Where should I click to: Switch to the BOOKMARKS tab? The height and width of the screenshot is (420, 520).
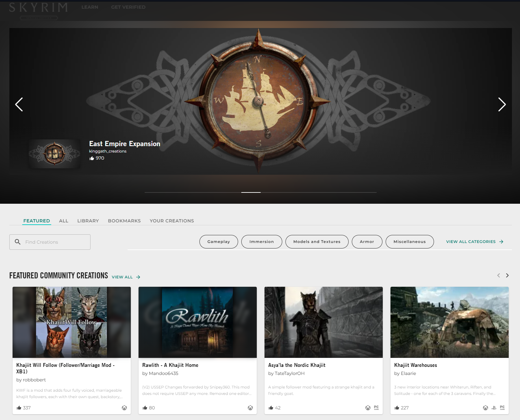pyautogui.click(x=124, y=221)
